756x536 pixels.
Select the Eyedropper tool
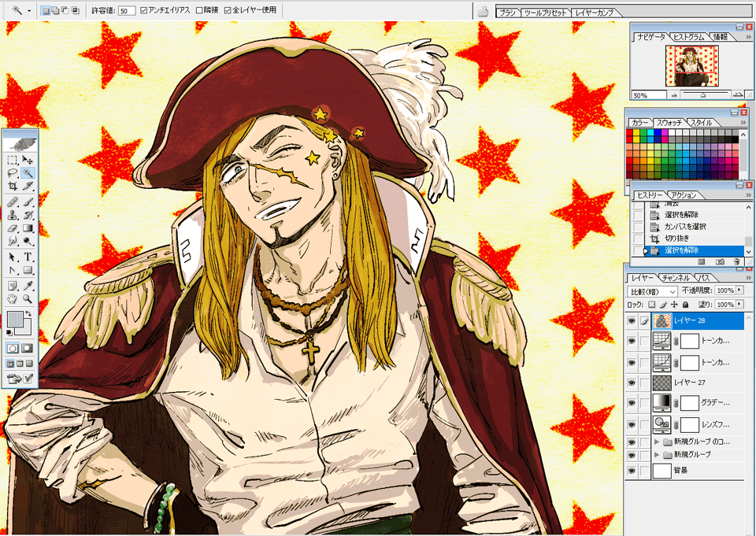pos(28,286)
